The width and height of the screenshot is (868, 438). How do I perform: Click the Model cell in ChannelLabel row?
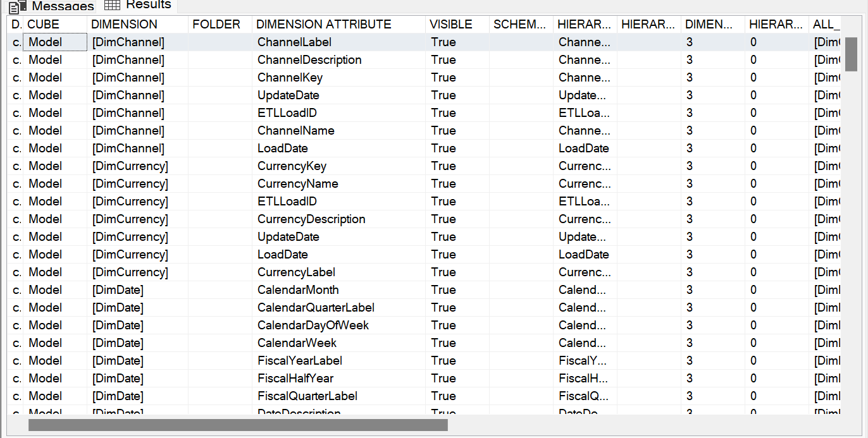tap(56, 42)
